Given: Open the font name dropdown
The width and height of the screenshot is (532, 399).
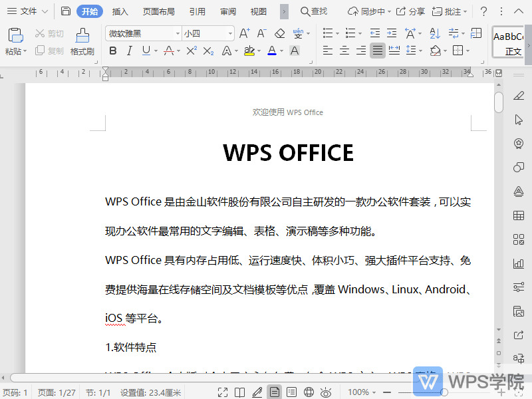Looking at the screenshot, I should pyautogui.click(x=178, y=33).
